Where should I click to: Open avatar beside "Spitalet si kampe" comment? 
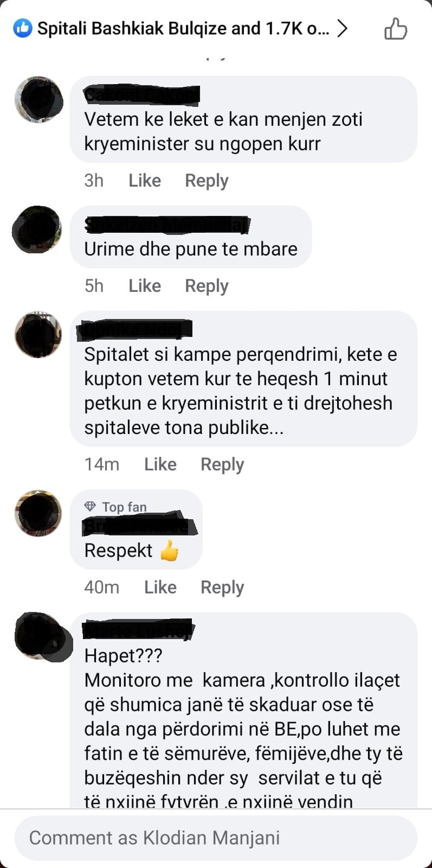pos(38,335)
